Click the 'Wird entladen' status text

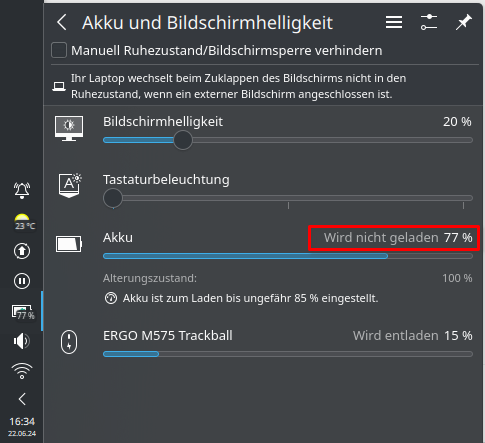[x=396, y=336]
